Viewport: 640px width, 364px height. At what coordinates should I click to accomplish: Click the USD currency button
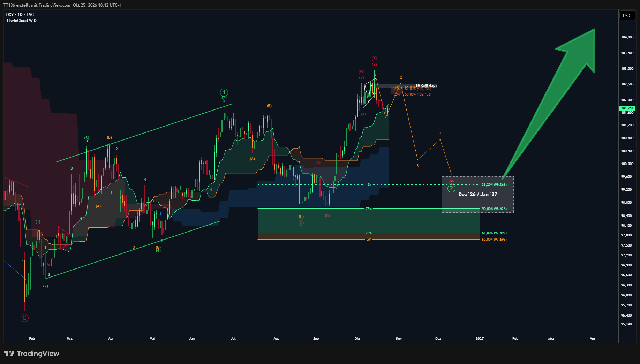(x=626, y=15)
